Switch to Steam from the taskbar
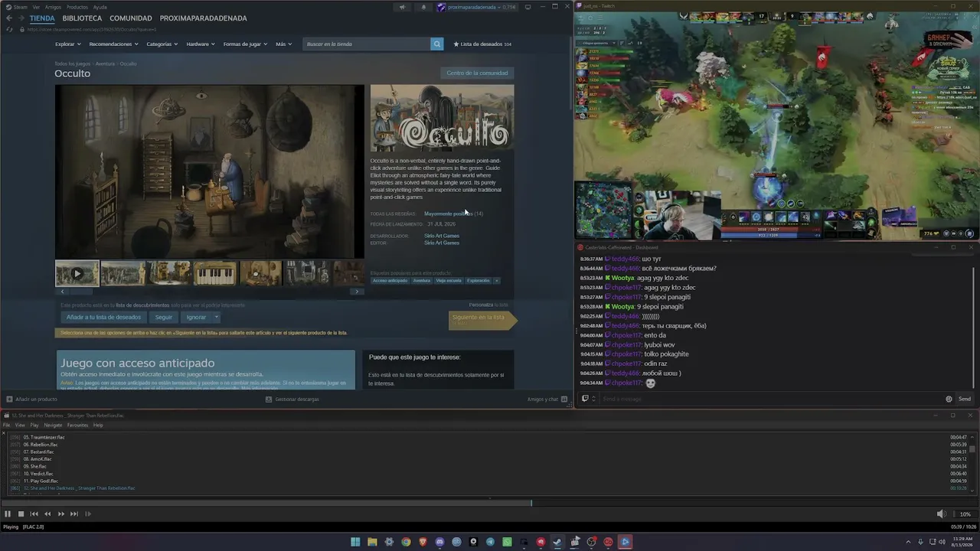Image resolution: width=980 pixels, height=551 pixels. (x=557, y=542)
